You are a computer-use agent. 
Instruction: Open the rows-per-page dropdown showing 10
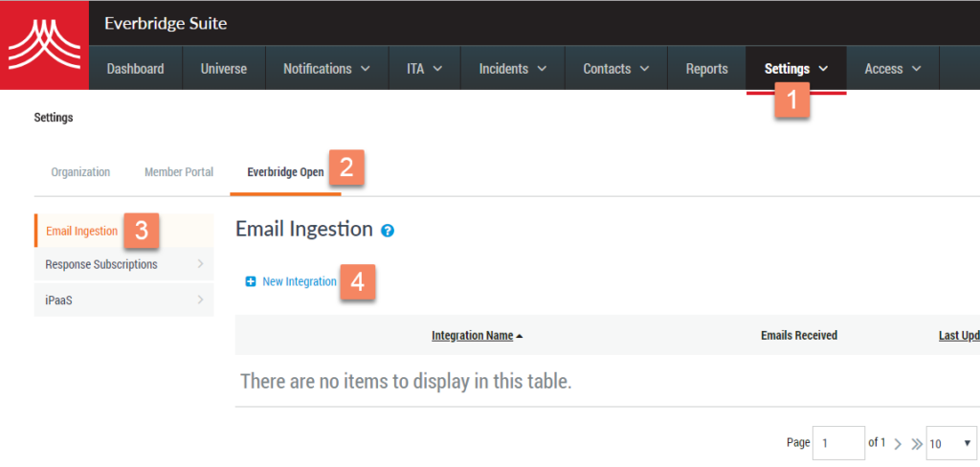pos(950,444)
